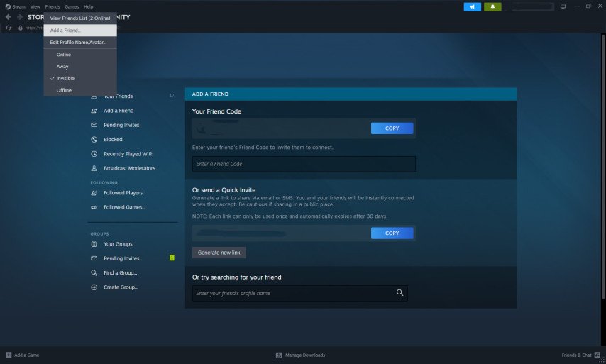Open Your Friends in sidebar
Image resolution: width=606 pixels, height=364 pixels.
pyautogui.click(x=119, y=96)
